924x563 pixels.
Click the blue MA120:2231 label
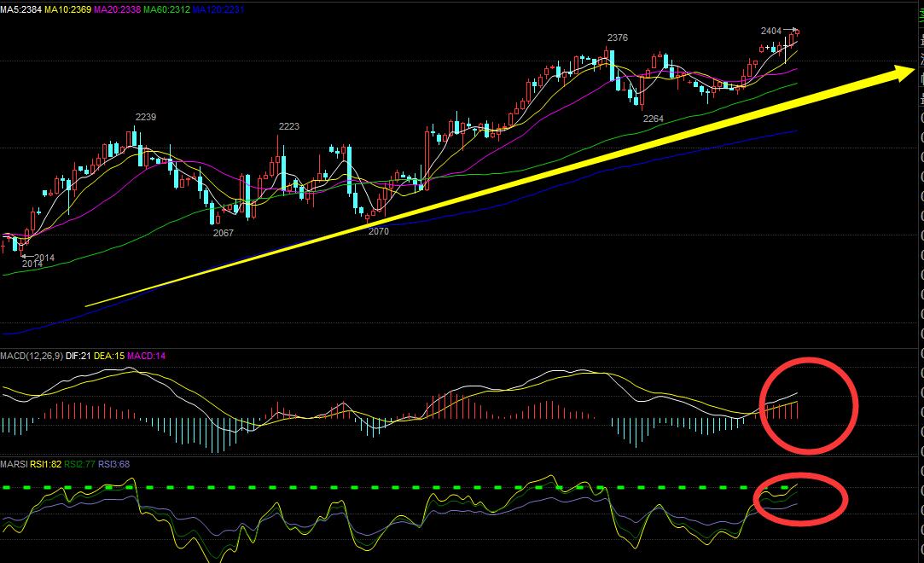pyautogui.click(x=218, y=9)
